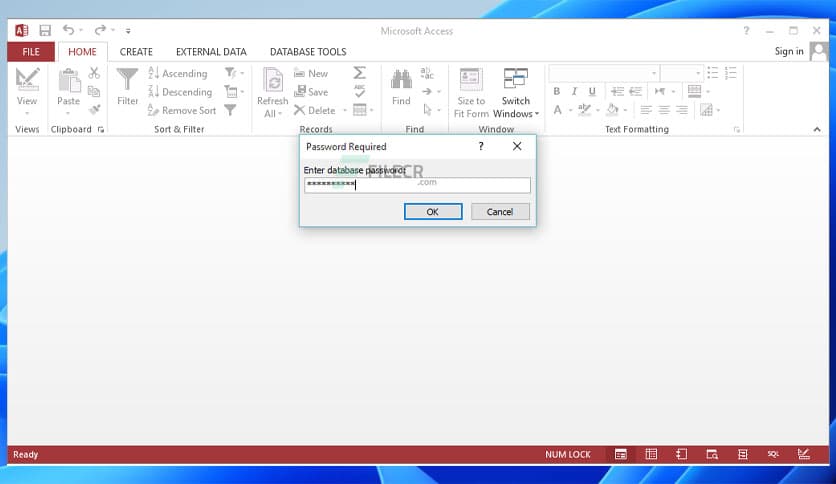Viewport: 836px width, 484px height.
Task: Click Size to Fit Form icon
Action: click(471, 79)
